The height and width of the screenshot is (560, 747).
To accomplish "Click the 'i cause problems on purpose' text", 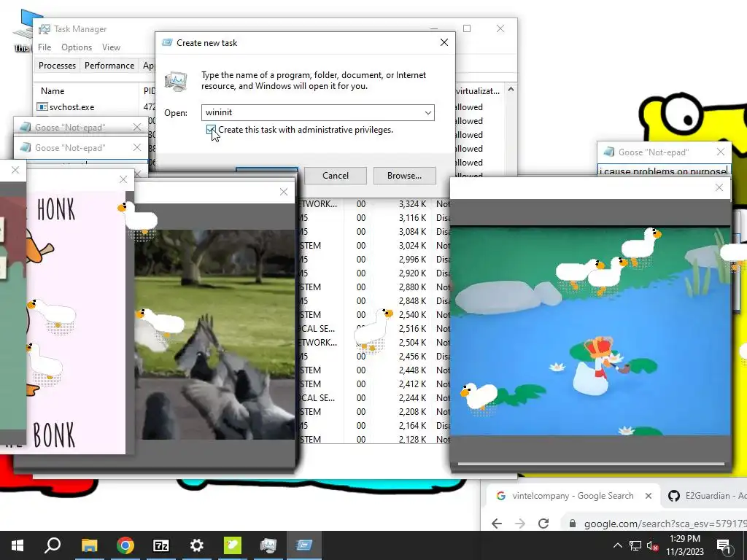I will (663, 171).
